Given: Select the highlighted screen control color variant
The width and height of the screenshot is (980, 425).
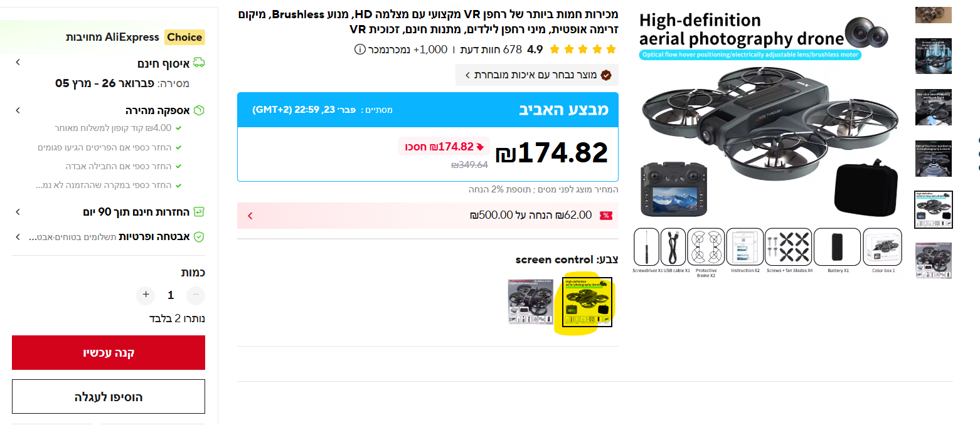Looking at the screenshot, I should (x=587, y=303).
